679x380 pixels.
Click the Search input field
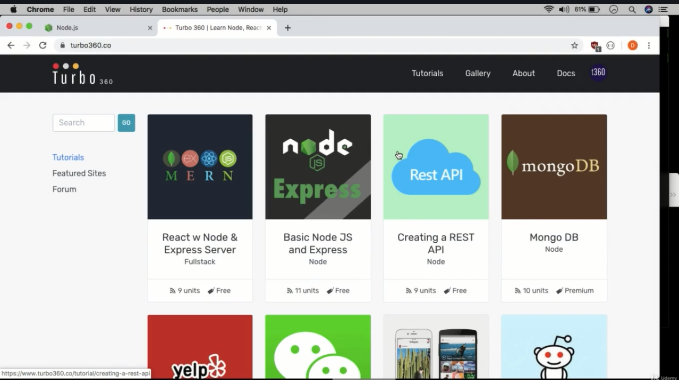[84, 123]
